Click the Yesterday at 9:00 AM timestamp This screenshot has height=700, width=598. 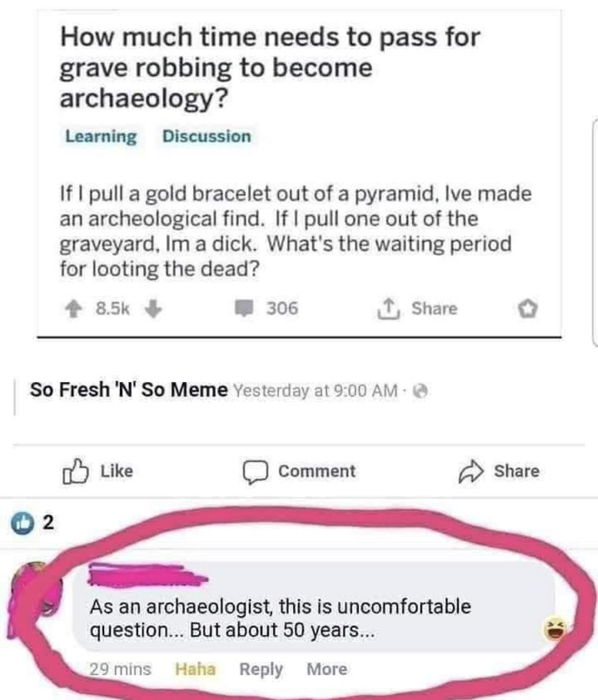[x=315, y=391]
